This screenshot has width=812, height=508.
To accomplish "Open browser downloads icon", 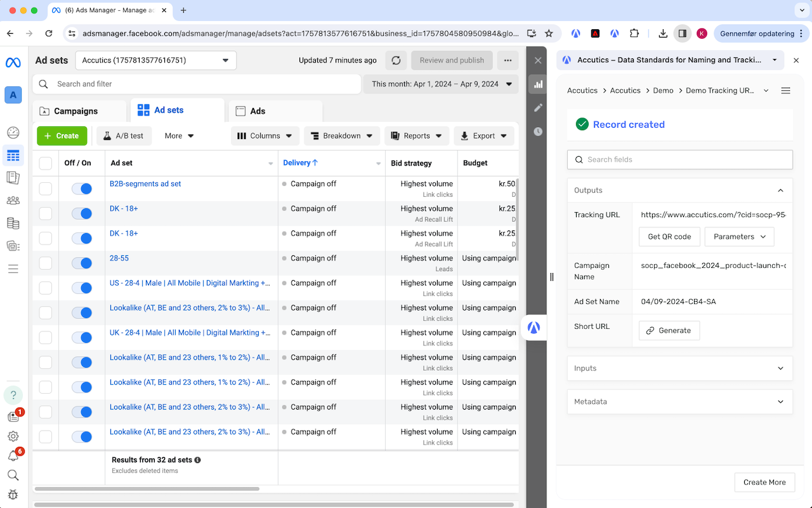I will click(x=663, y=34).
